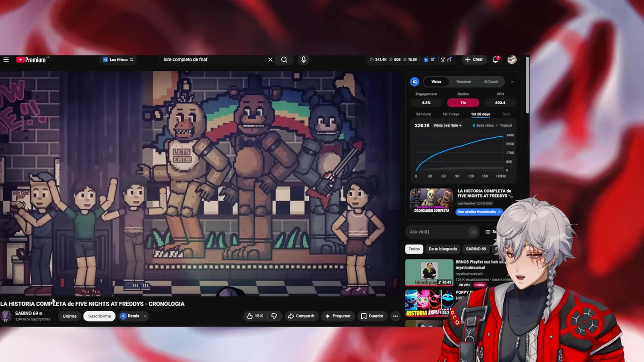This screenshot has width=644, height=362.
Task: Focus the Ask vidIQ input field
Action: [x=437, y=232]
